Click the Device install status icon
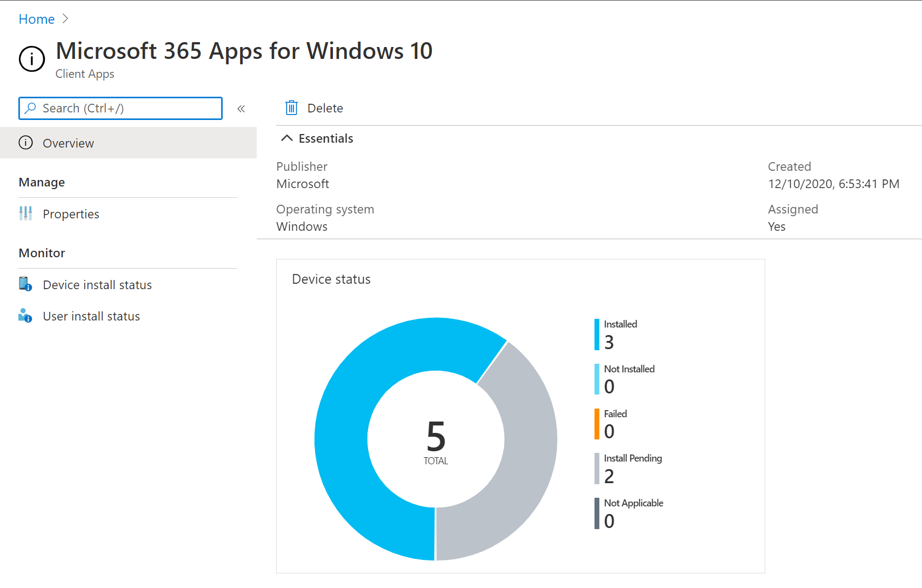This screenshot has height=588, width=922. point(25,284)
